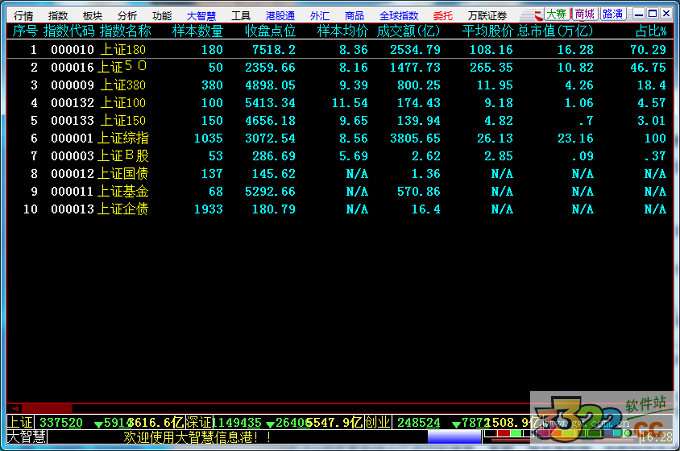Select the 上证国债 index name

click(x=123, y=173)
